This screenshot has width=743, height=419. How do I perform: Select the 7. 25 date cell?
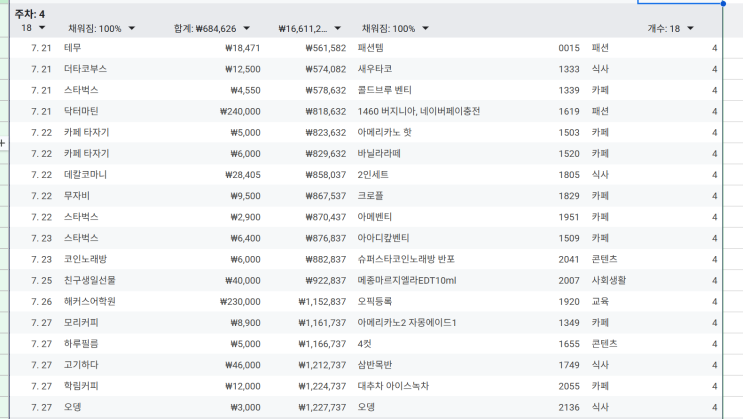click(42, 281)
